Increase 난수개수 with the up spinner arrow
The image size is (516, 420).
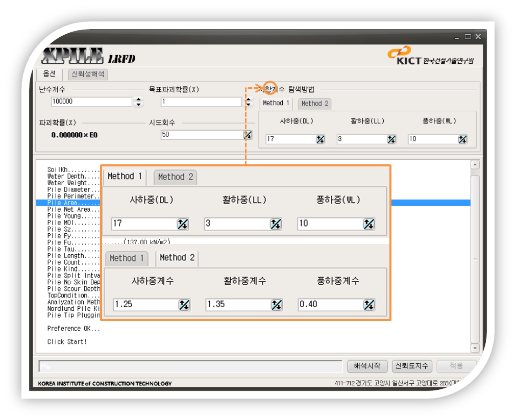(138, 99)
